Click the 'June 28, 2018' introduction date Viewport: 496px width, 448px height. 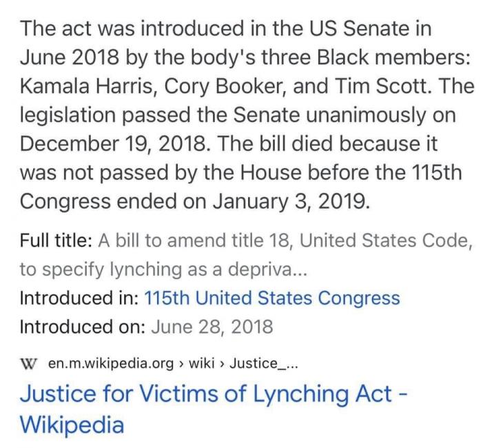click(210, 326)
